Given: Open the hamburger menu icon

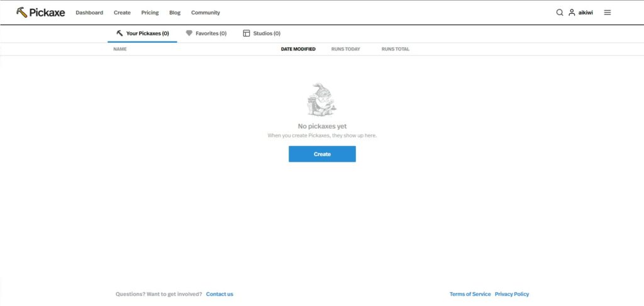Looking at the screenshot, I should [x=608, y=13].
